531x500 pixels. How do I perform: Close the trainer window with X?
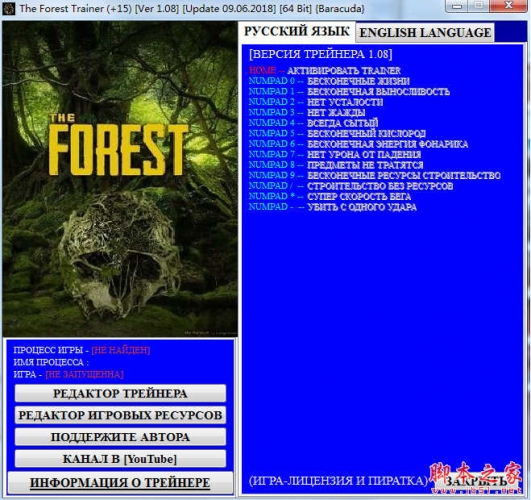coord(508,6)
